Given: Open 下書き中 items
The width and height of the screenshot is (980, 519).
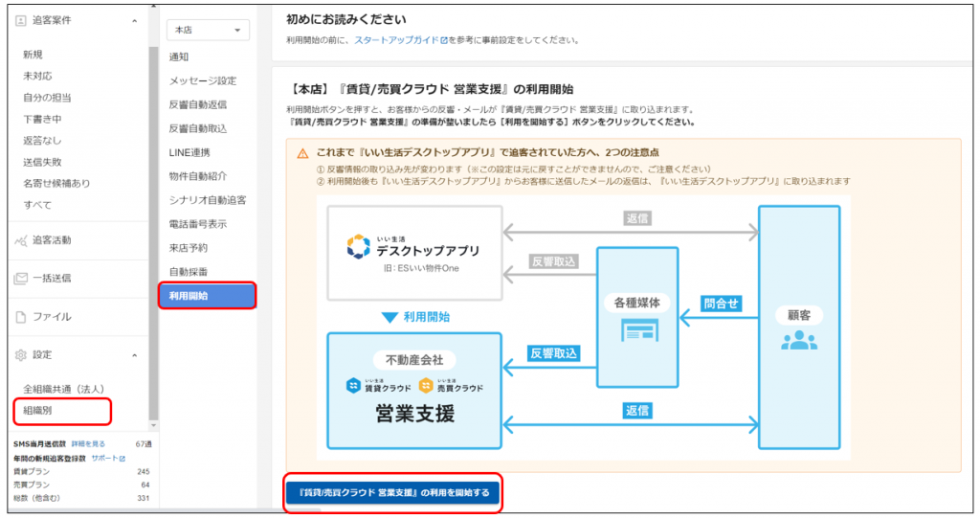Looking at the screenshot, I should point(42,119).
